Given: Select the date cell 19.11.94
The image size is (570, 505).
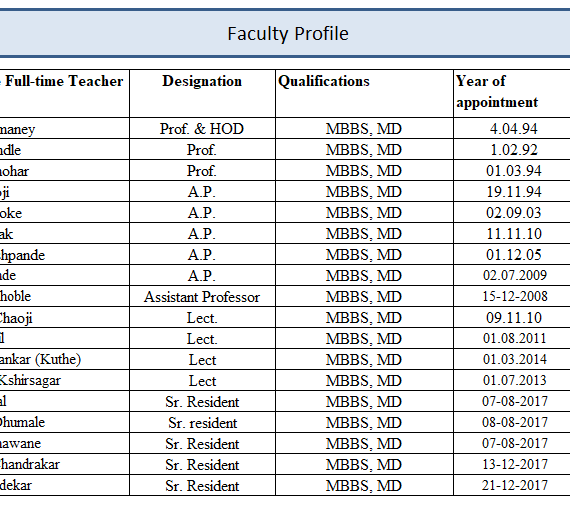Looking at the screenshot, I should (x=512, y=192).
